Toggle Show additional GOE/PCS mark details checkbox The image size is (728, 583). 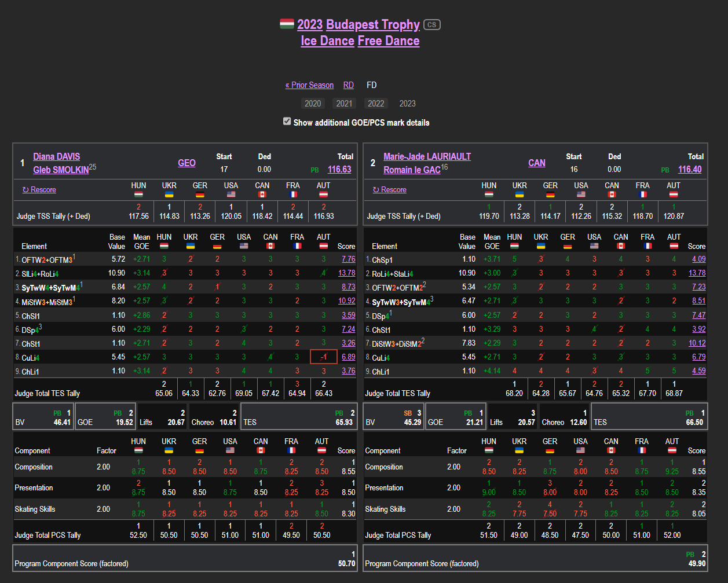click(x=287, y=122)
